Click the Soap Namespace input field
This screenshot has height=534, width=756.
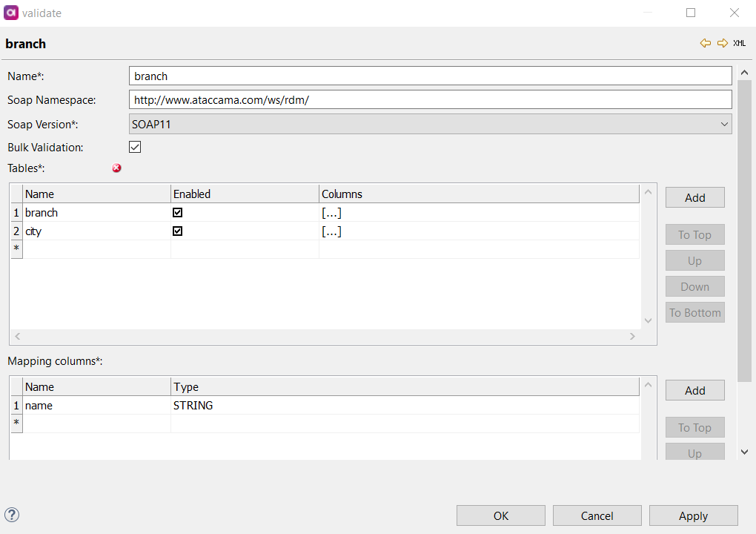tap(430, 99)
